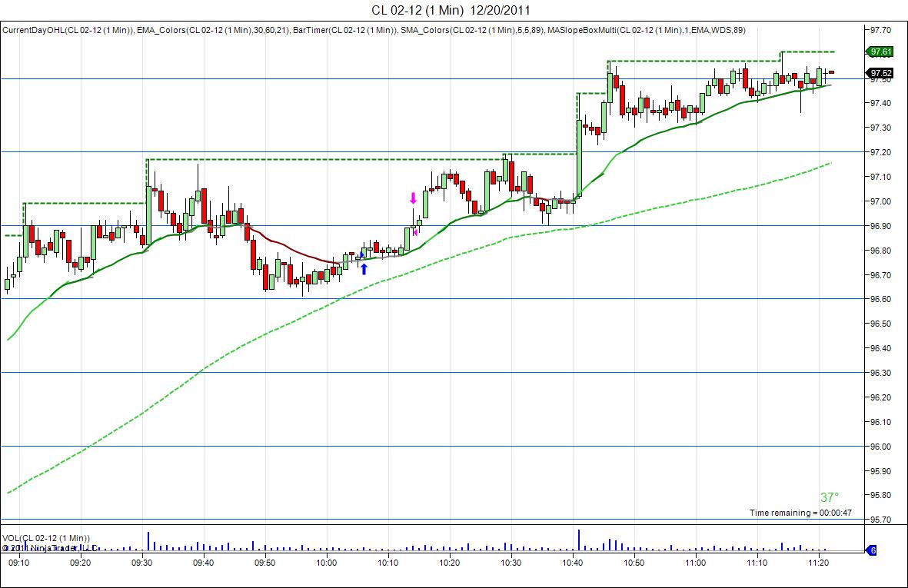This screenshot has width=908, height=588.
Task: Click the 96.80 price axis label
Action: [881, 251]
